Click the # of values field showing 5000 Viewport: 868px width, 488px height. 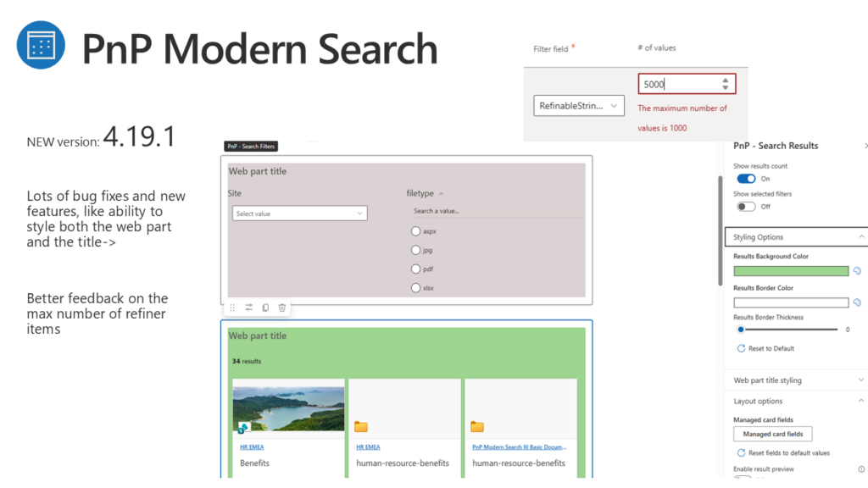click(x=687, y=84)
